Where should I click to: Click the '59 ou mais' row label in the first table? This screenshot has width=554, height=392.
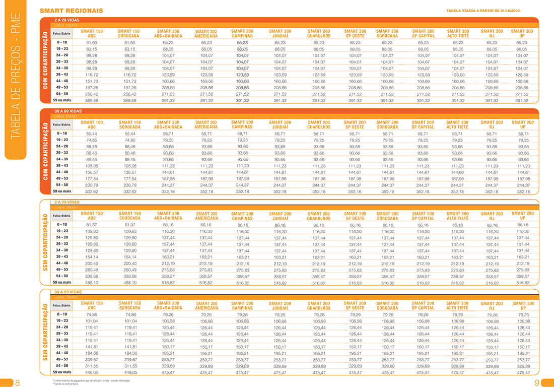tap(62, 100)
